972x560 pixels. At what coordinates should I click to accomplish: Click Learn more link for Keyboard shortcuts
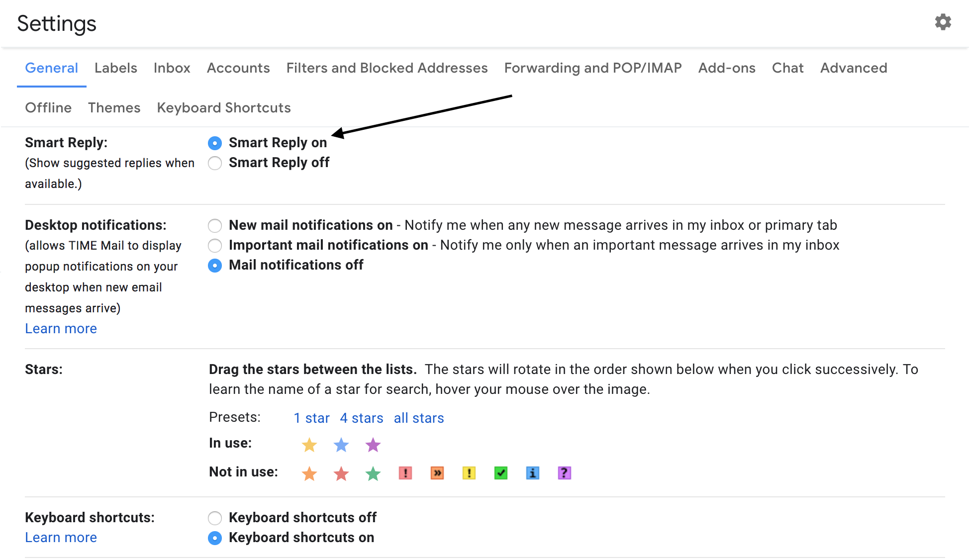tap(60, 538)
